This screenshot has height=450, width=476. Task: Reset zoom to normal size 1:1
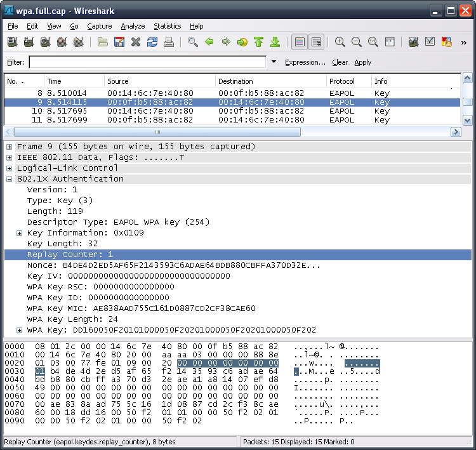pyautogui.click(x=373, y=42)
